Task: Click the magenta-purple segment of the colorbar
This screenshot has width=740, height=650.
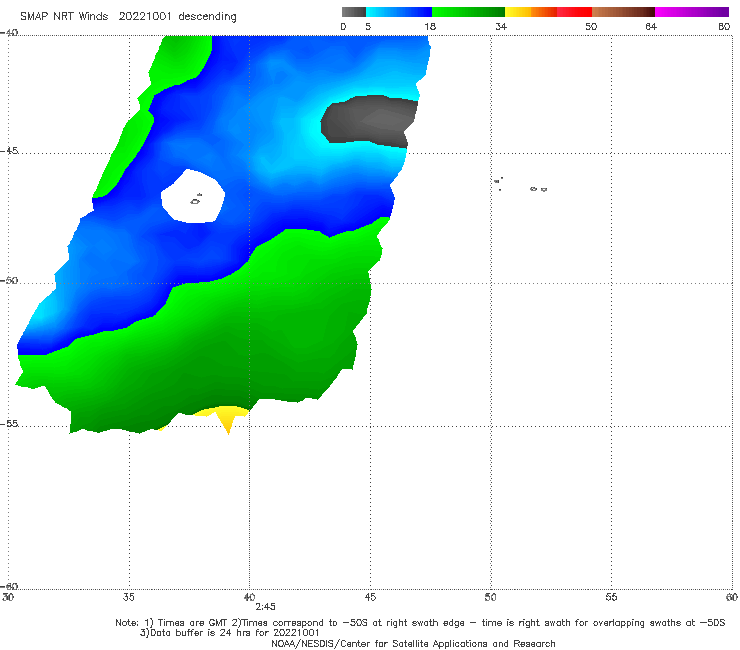Action: click(692, 12)
